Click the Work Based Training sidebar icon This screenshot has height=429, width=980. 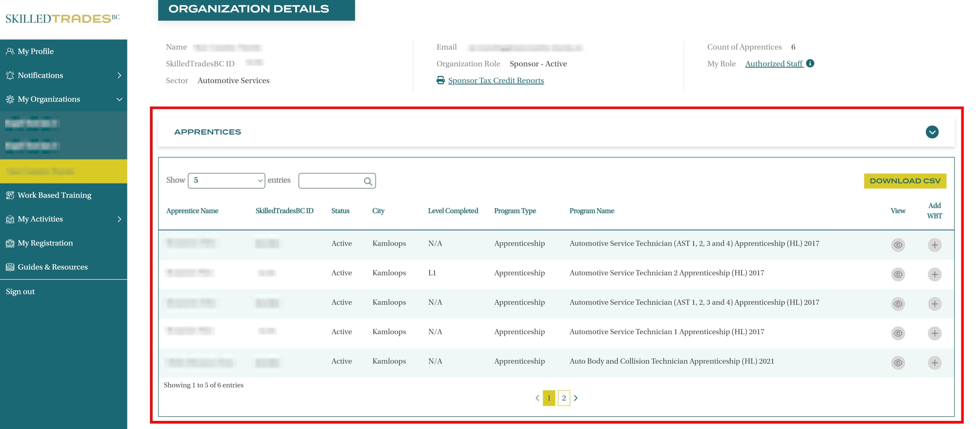pyautogui.click(x=10, y=195)
